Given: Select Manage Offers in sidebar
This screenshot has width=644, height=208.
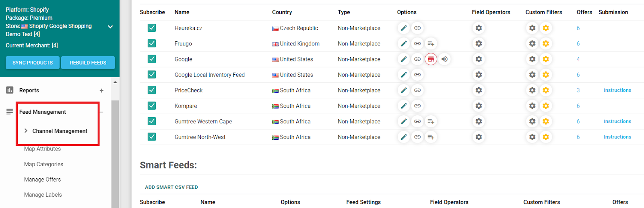Looking at the screenshot, I should click(42, 179).
